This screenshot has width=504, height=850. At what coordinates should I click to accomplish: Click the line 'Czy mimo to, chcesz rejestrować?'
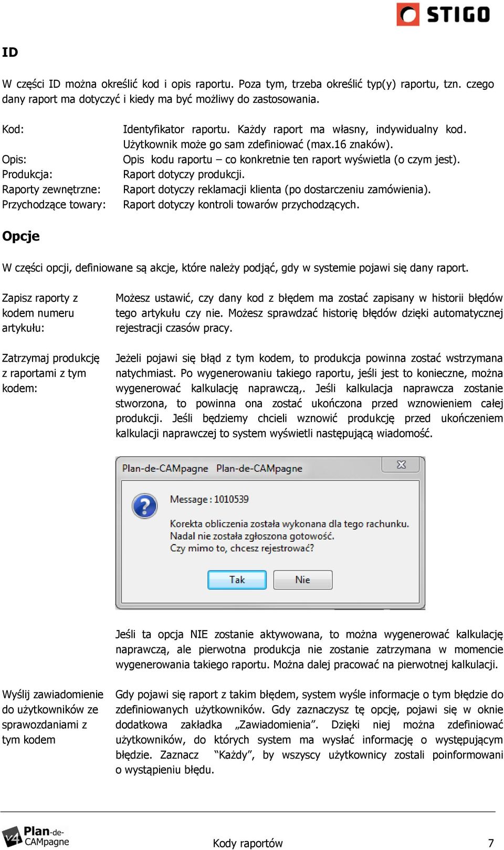pos(242,548)
